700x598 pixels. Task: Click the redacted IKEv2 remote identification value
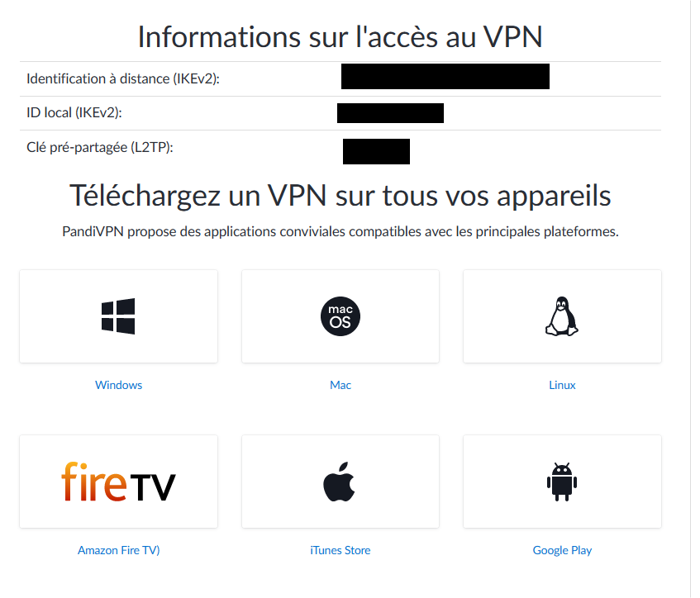[445, 76]
